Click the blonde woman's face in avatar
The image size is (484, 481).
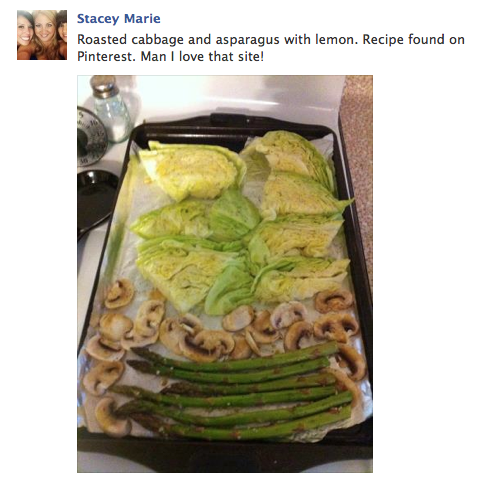click(x=44, y=28)
